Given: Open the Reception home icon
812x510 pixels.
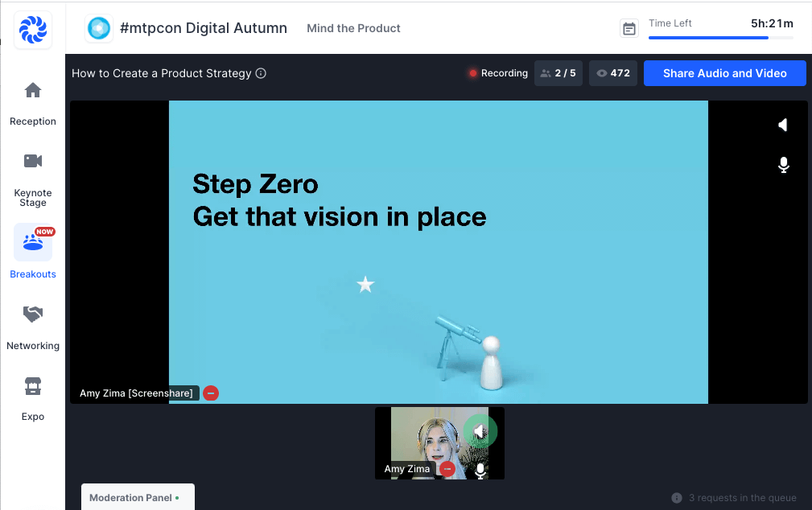Looking at the screenshot, I should 33,90.
